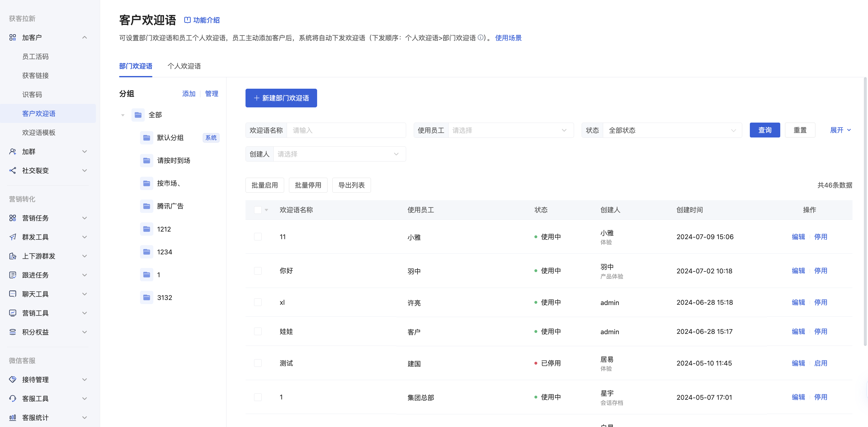The width and height of the screenshot is (868, 427).
Task: Open the 使用场景 link
Action: click(x=508, y=38)
